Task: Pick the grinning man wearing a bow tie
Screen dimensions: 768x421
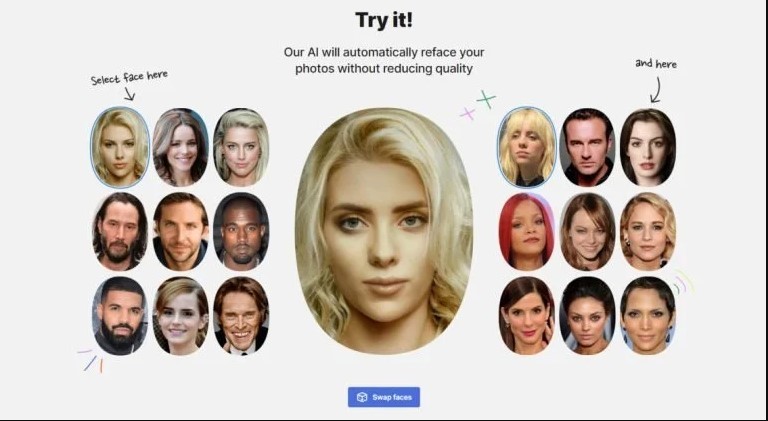Action: 241,316
